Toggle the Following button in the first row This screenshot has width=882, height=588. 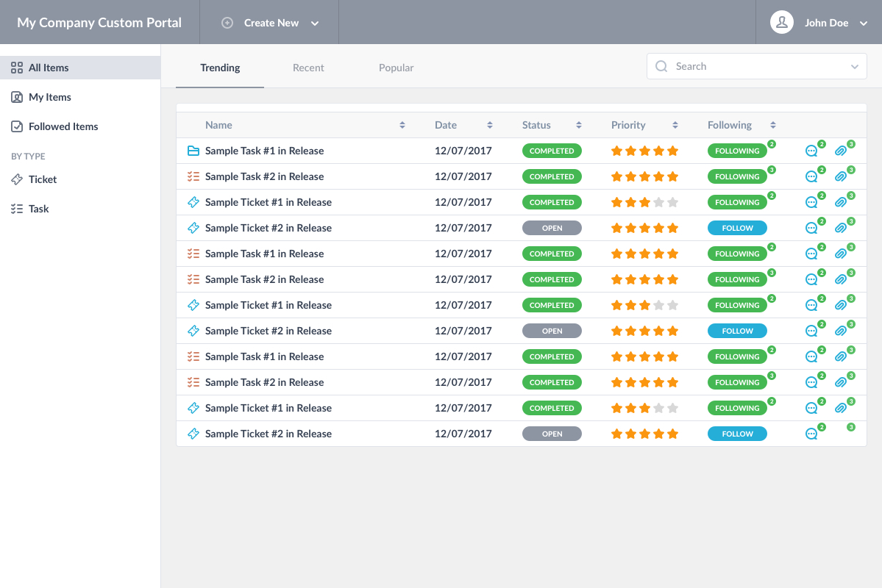coord(737,151)
